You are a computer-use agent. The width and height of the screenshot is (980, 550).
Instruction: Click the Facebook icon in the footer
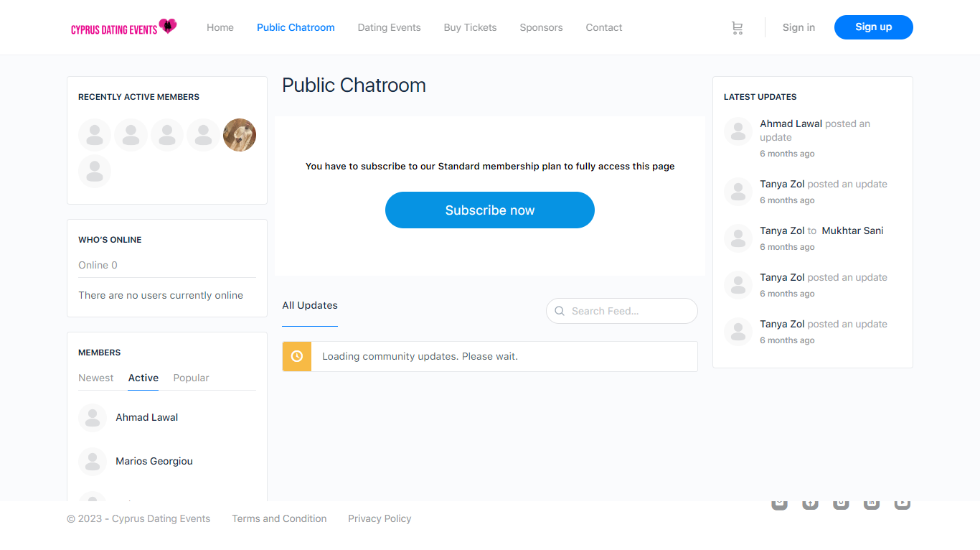tap(810, 504)
